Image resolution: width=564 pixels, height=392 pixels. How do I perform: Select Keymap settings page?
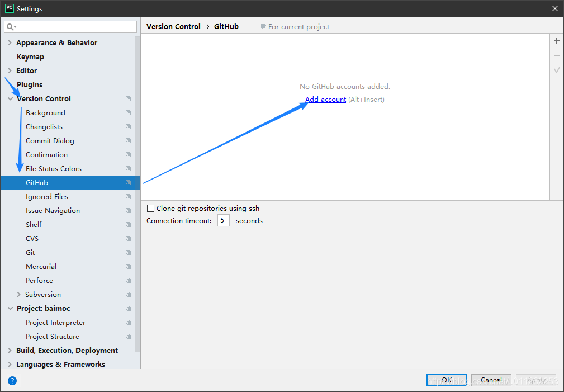coord(30,57)
